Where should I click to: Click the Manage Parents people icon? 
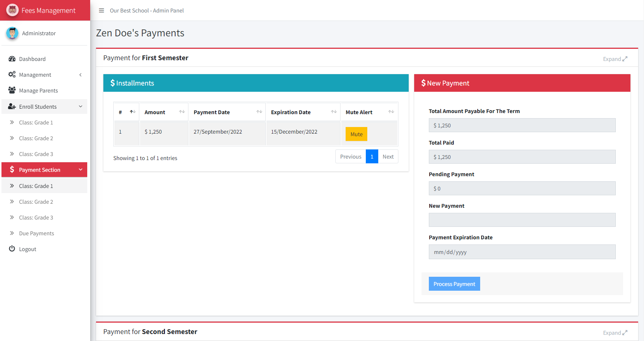[12, 90]
